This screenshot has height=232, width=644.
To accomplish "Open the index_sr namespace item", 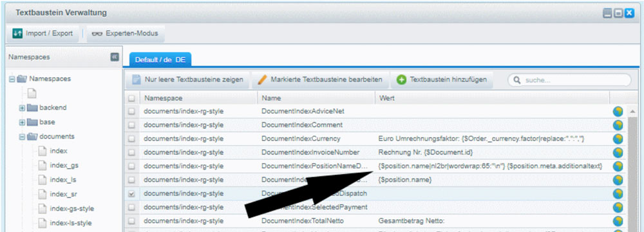I will pyautogui.click(x=58, y=194).
